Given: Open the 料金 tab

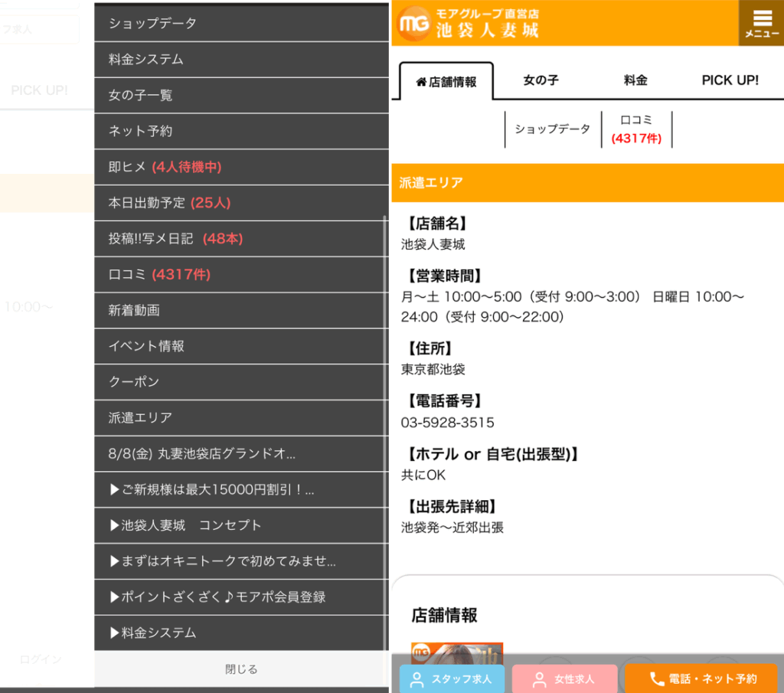Looking at the screenshot, I should coord(635,80).
